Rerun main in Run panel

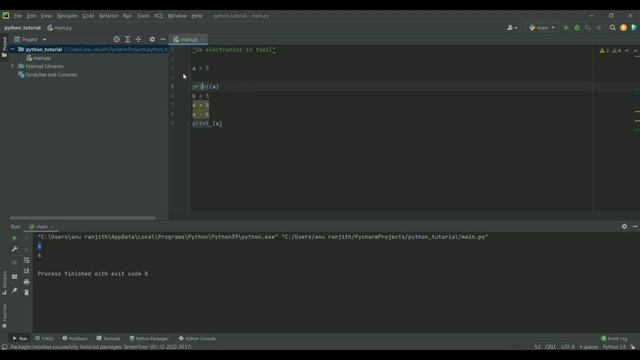coord(14,238)
